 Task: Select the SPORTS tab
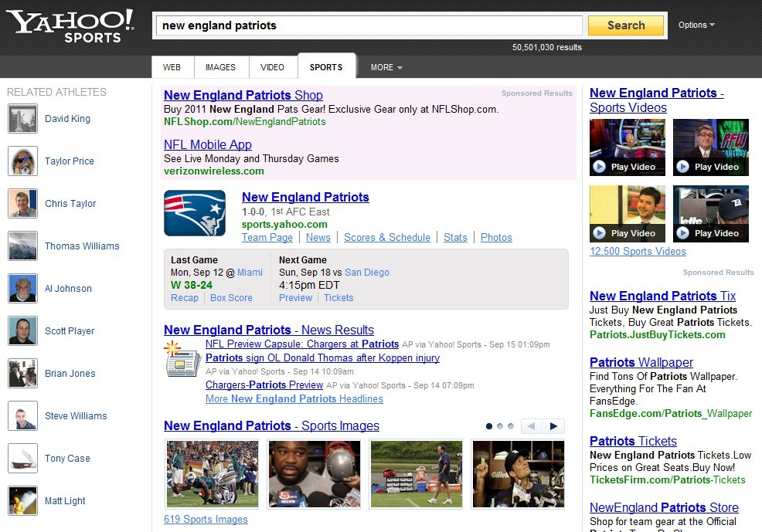point(326,67)
